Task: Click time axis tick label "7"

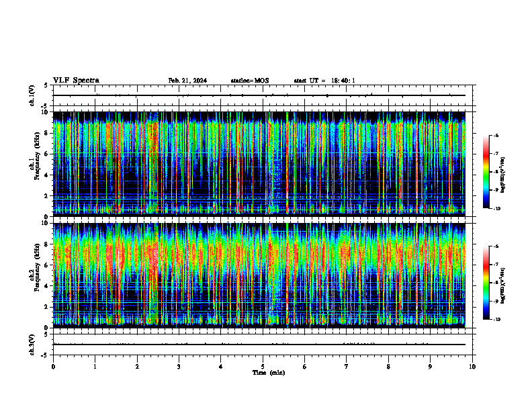Action: (x=347, y=367)
